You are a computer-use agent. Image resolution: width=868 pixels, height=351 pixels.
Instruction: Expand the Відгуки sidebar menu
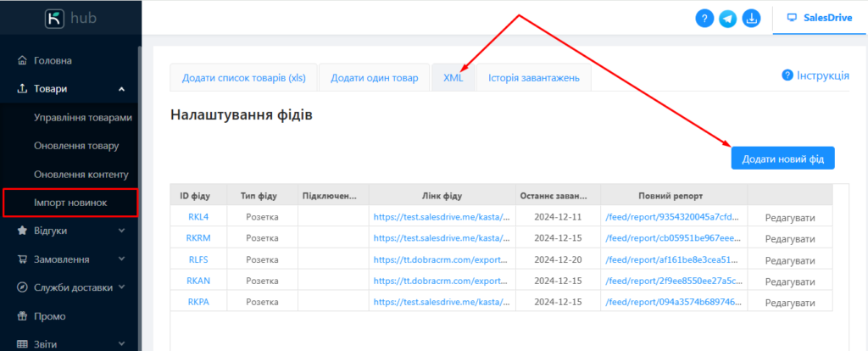pos(121,231)
